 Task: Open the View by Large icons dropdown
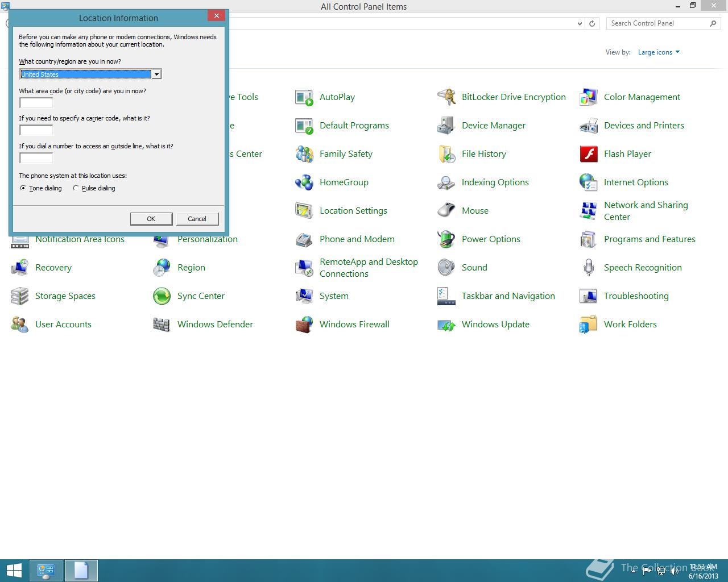coord(659,52)
